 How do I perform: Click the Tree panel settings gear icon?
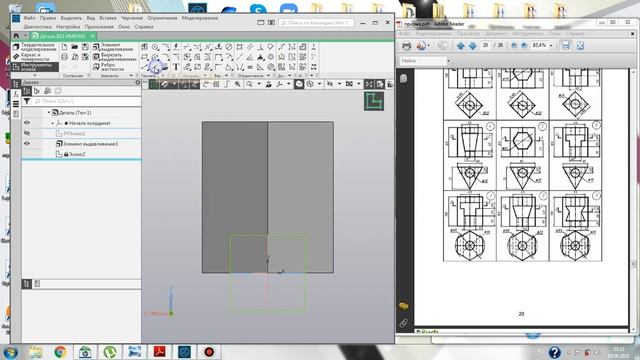138,82
